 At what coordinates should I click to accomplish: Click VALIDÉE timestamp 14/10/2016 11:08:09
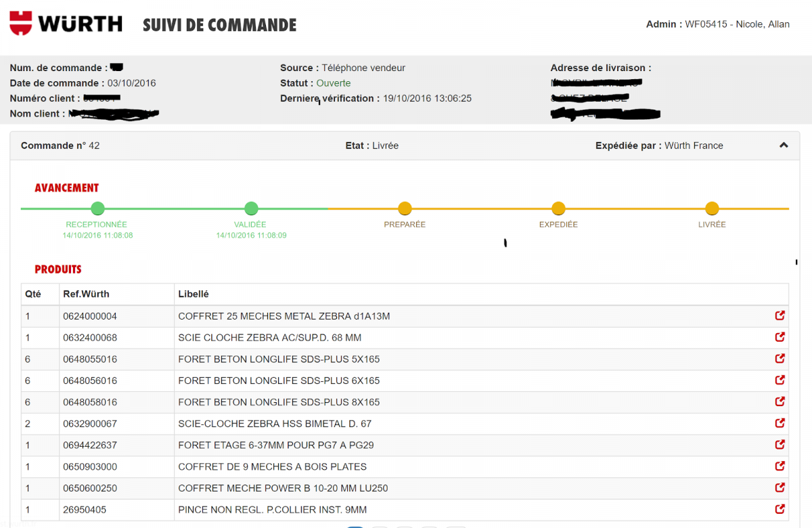tap(251, 236)
